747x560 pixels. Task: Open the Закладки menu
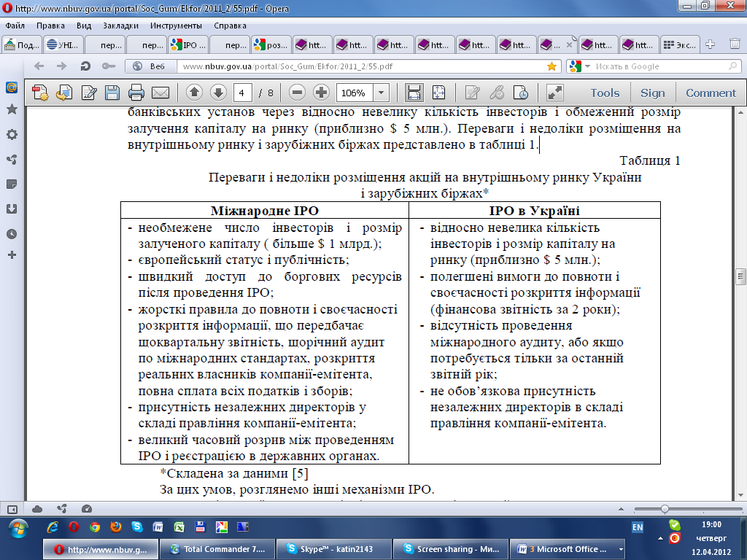120,26
